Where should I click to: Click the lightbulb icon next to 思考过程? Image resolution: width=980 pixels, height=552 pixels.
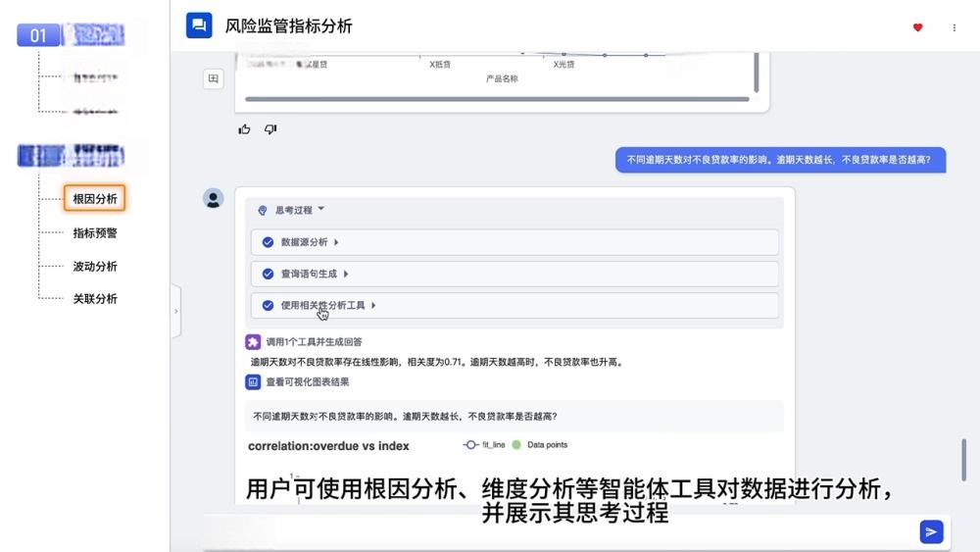click(x=263, y=211)
